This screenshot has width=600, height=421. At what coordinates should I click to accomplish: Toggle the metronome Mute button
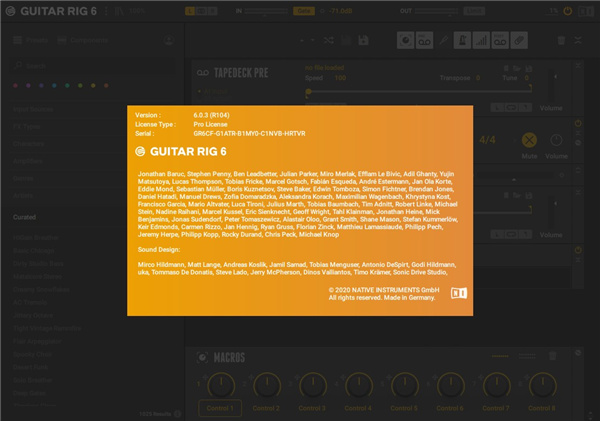[x=529, y=140]
